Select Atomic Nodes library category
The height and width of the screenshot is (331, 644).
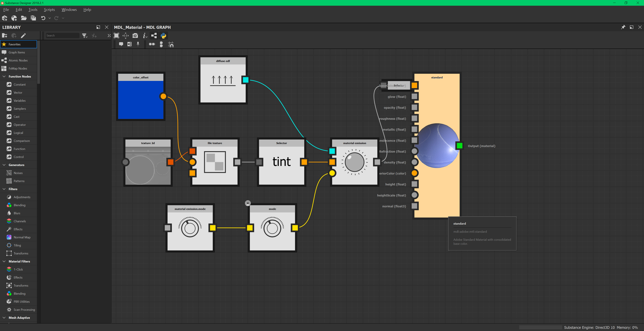(18, 60)
